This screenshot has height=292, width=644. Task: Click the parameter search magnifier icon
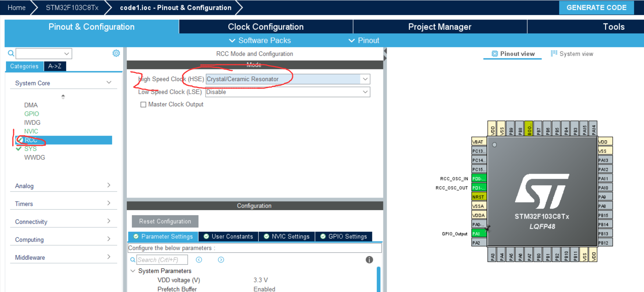click(x=133, y=260)
